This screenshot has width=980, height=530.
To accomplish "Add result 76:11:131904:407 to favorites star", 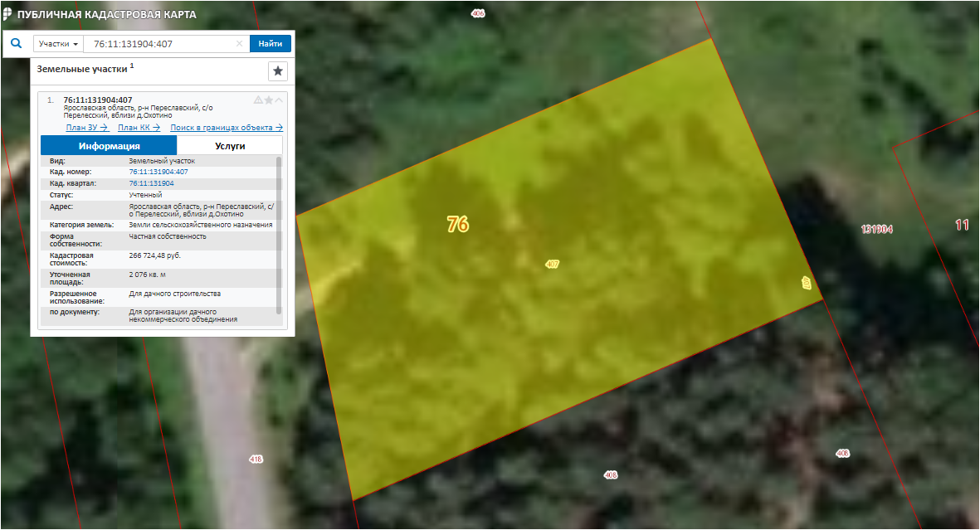I will click(x=269, y=100).
